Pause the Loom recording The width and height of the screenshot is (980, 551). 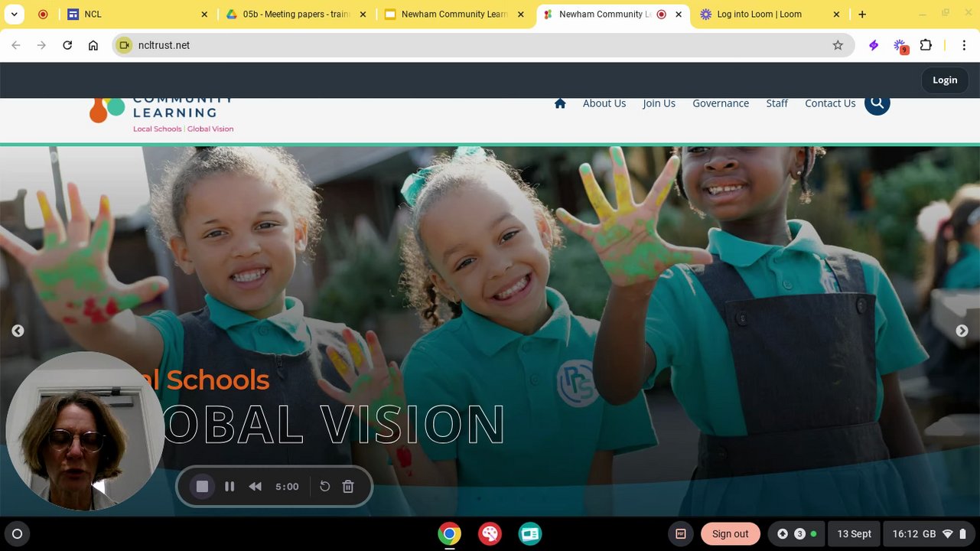pyautogui.click(x=230, y=487)
